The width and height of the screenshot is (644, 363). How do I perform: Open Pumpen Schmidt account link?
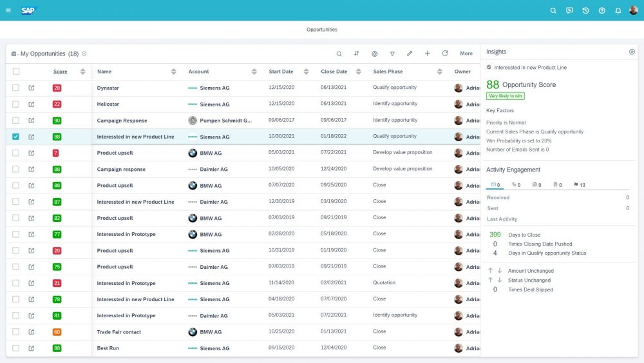click(x=225, y=121)
